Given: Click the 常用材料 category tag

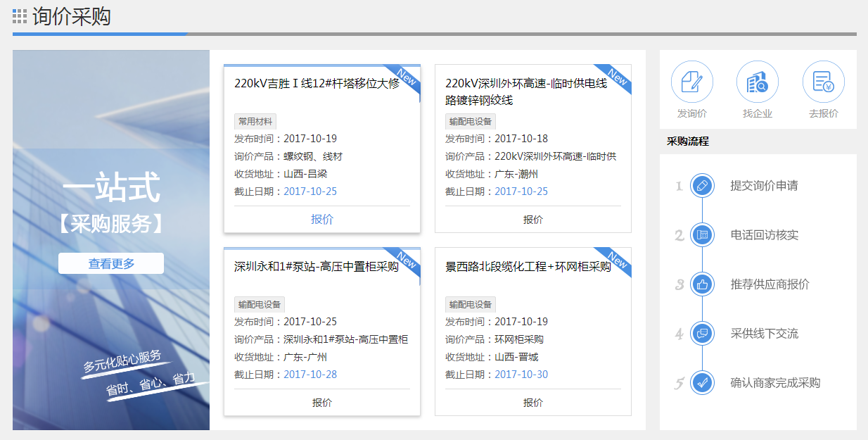Looking at the screenshot, I should tap(255, 121).
